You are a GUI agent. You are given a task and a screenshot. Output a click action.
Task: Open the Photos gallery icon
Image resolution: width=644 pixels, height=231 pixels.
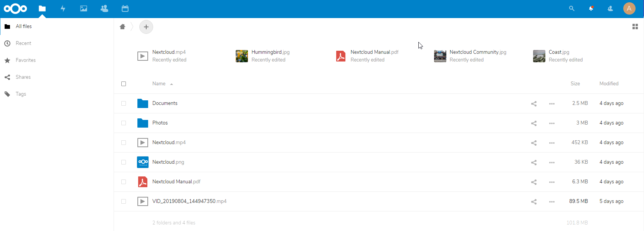tap(84, 8)
